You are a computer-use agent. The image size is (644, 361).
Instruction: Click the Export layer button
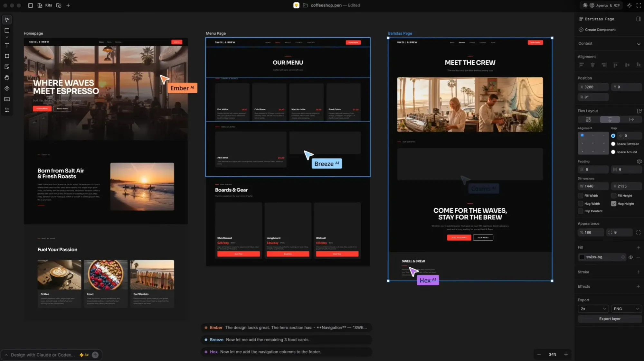pos(609,319)
